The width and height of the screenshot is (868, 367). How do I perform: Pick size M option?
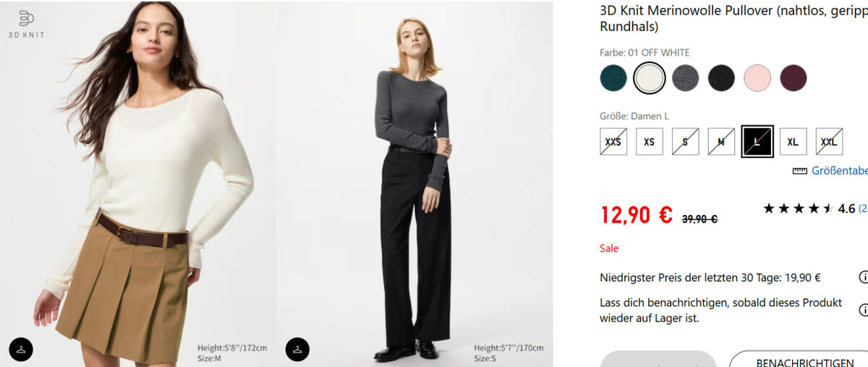721,141
